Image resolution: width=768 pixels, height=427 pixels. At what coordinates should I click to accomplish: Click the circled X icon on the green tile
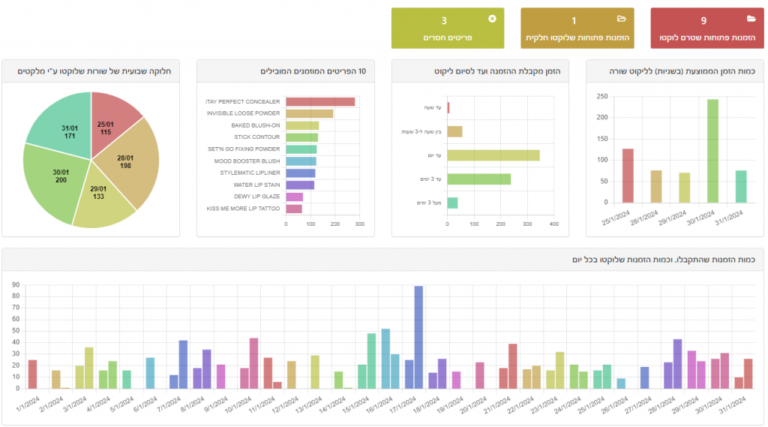point(491,19)
